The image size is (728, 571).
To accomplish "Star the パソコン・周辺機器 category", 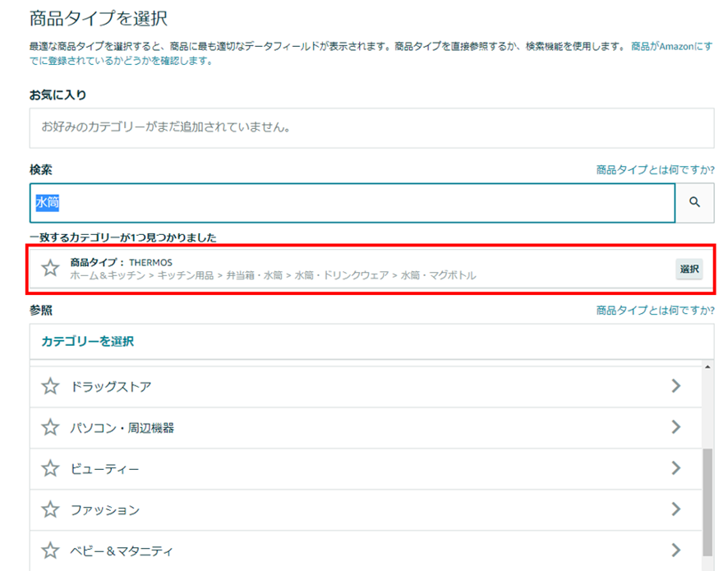I will pyautogui.click(x=50, y=427).
